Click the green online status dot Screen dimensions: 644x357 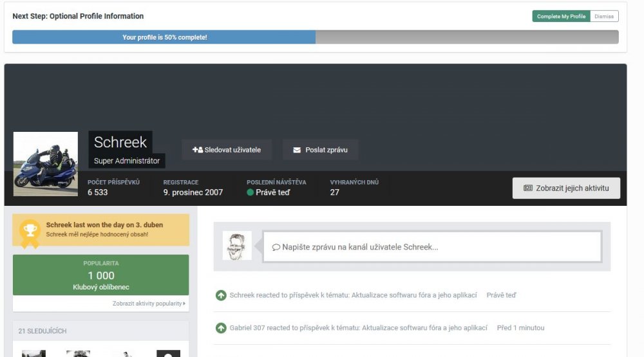[x=250, y=192]
